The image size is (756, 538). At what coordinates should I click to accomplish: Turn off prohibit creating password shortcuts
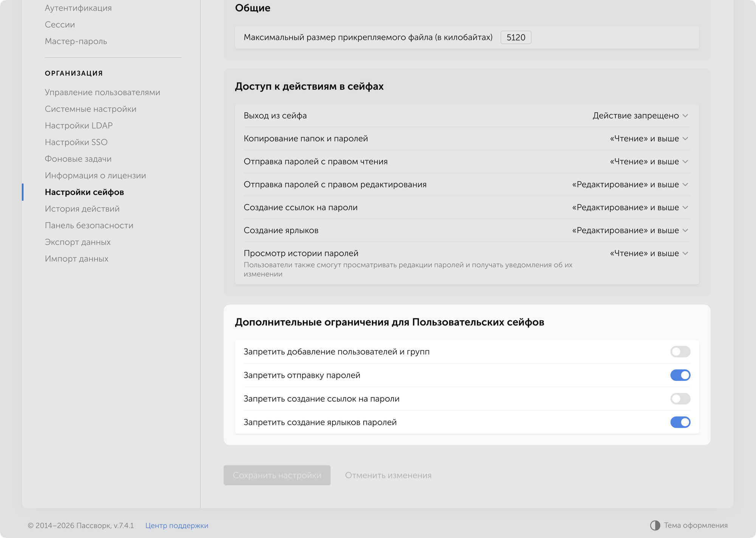pyautogui.click(x=680, y=422)
